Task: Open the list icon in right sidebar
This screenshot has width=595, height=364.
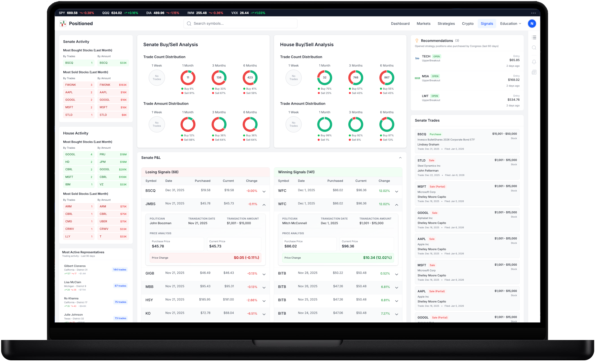Action: 534,37
